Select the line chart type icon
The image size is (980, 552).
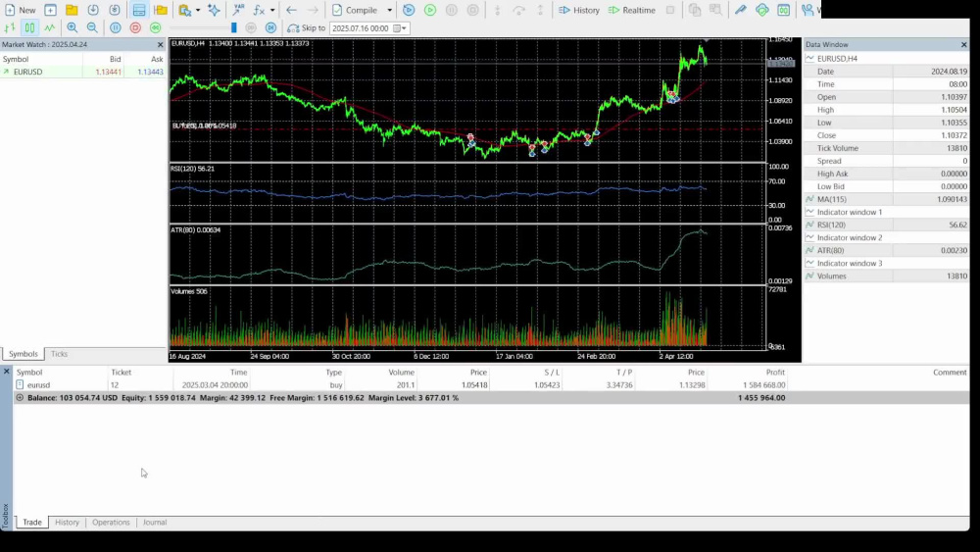[49, 27]
